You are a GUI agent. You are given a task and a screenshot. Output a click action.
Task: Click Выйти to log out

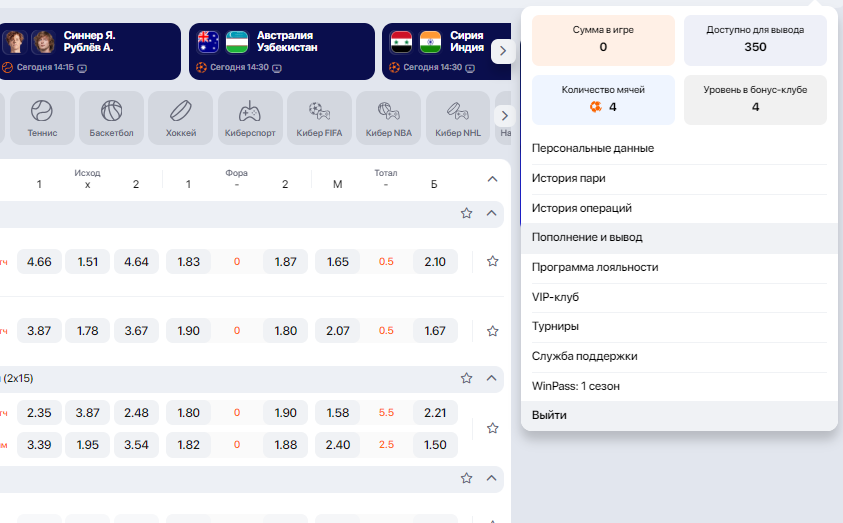click(x=679, y=415)
